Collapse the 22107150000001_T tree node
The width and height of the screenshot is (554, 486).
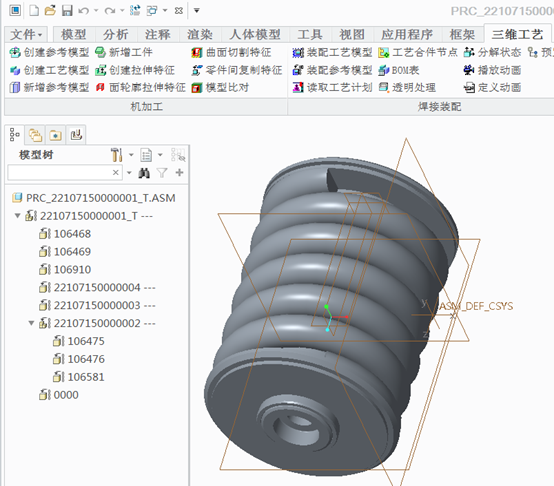(17, 215)
